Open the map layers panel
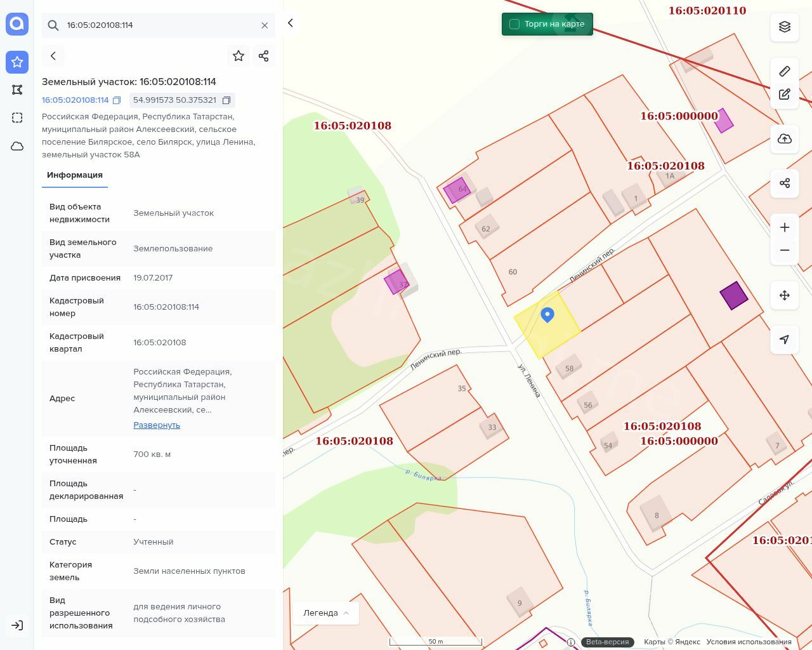 [785, 27]
